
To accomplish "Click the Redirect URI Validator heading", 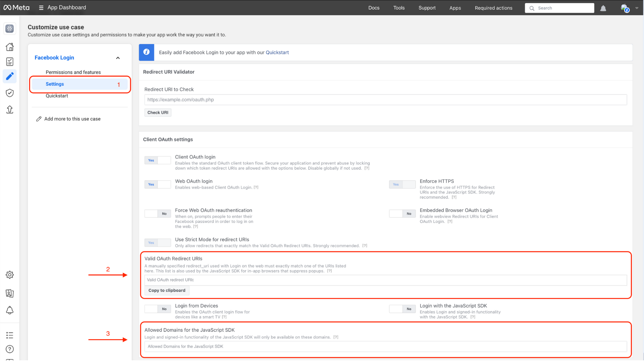I will [169, 72].
